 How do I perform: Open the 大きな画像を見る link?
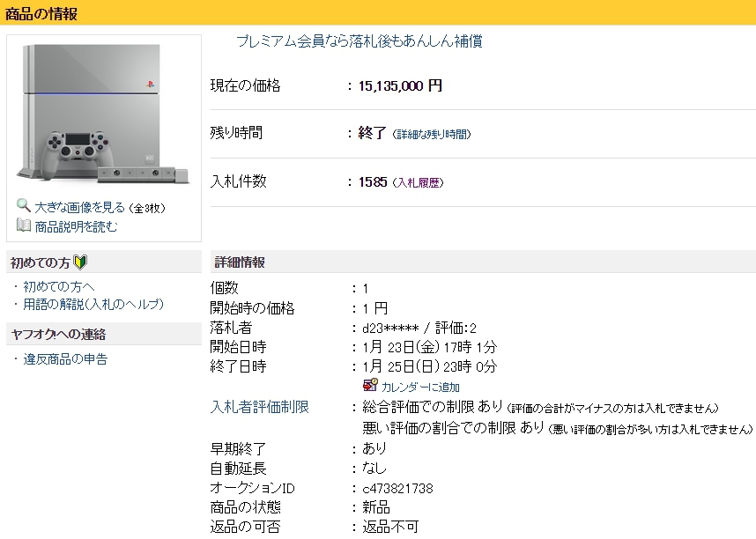click(x=79, y=207)
